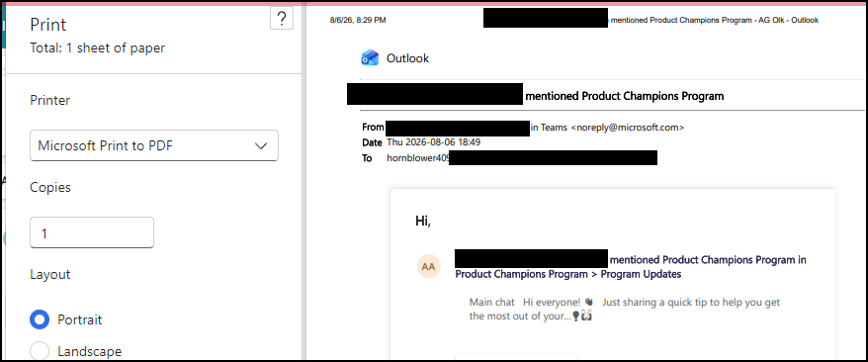Image resolution: width=868 pixels, height=362 pixels.
Task: Click the AA avatar circle
Action: (428, 267)
